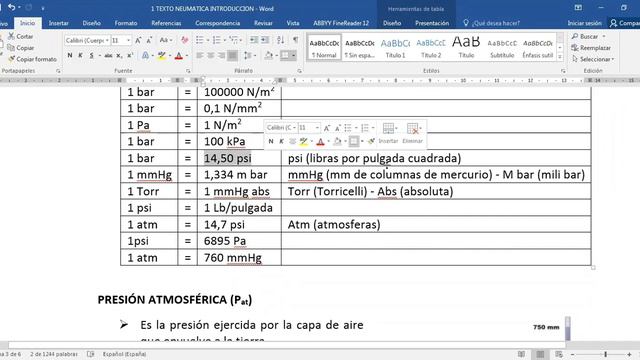640x360 pixels.
Task: Click the 'Español (España)' language indicator
Action: click(124, 354)
